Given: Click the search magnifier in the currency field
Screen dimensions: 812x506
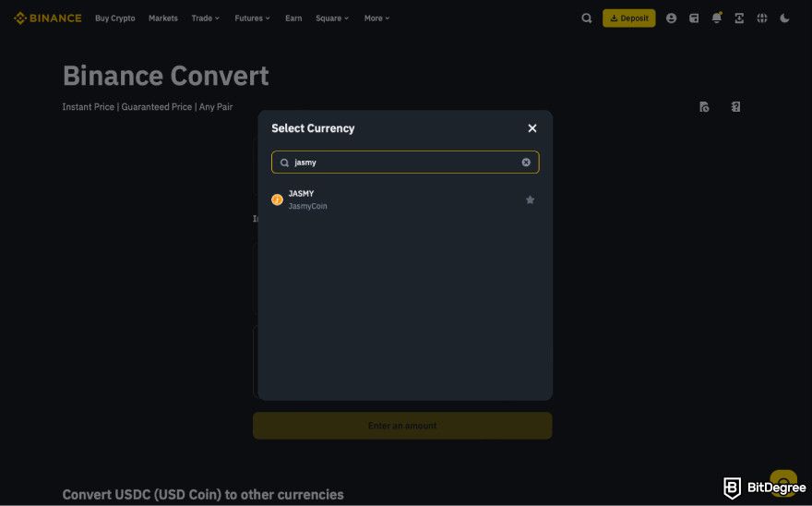Looking at the screenshot, I should pos(284,163).
